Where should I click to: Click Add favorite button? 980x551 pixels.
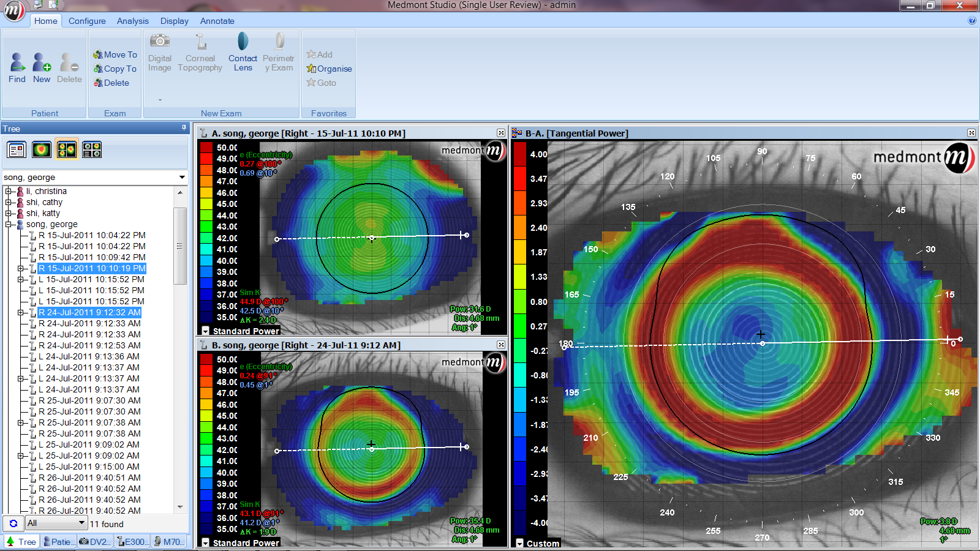coord(320,54)
